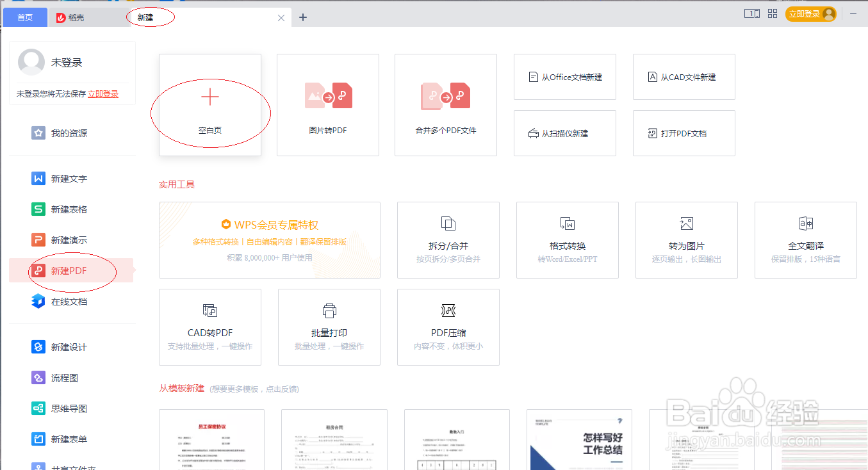Image resolution: width=868 pixels, height=470 pixels.
Task: Open the 首页 home tab
Action: 25,17
